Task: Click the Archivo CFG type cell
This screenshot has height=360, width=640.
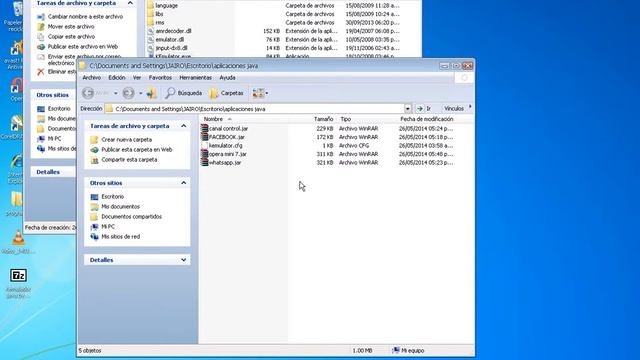Action: pyautogui.click(x=354, y=146)
